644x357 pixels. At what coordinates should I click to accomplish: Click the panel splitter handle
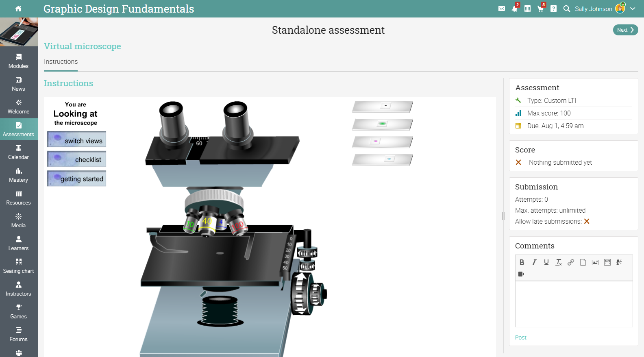(x=503, y=216)
